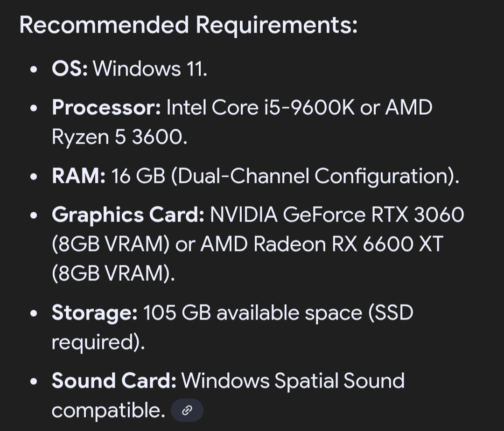Click the bold Processor label
This screenshot has height=431, width=504.
click(x=106, y=108)
